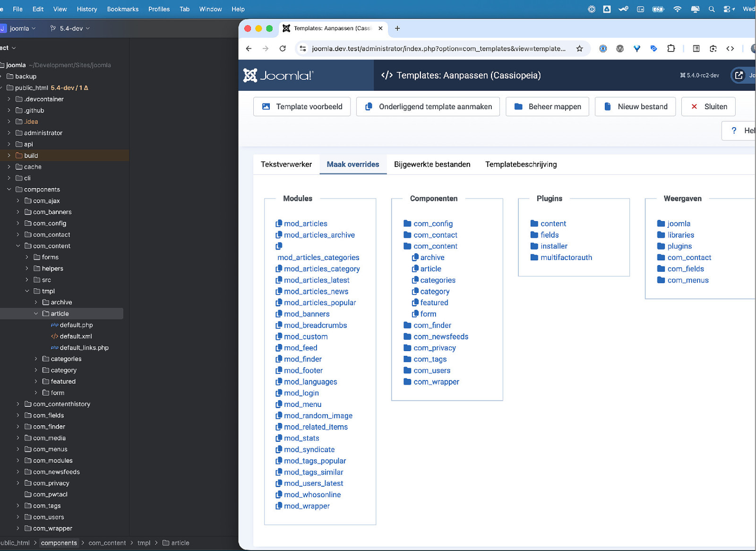The image size is (756, 551).
Task: Click the browser reload page icon
Action: tap(283, 49)
